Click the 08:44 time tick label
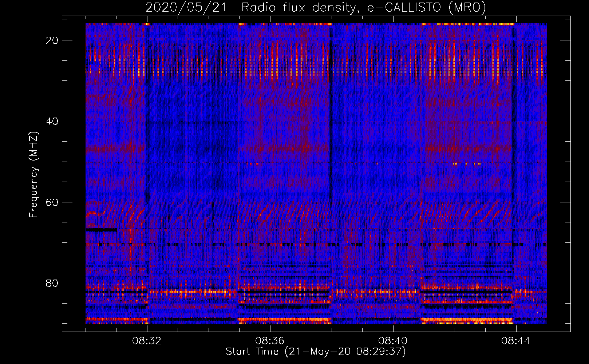Image resolution: width=589 pixels, height=364 pixels. tap(516, 341)
